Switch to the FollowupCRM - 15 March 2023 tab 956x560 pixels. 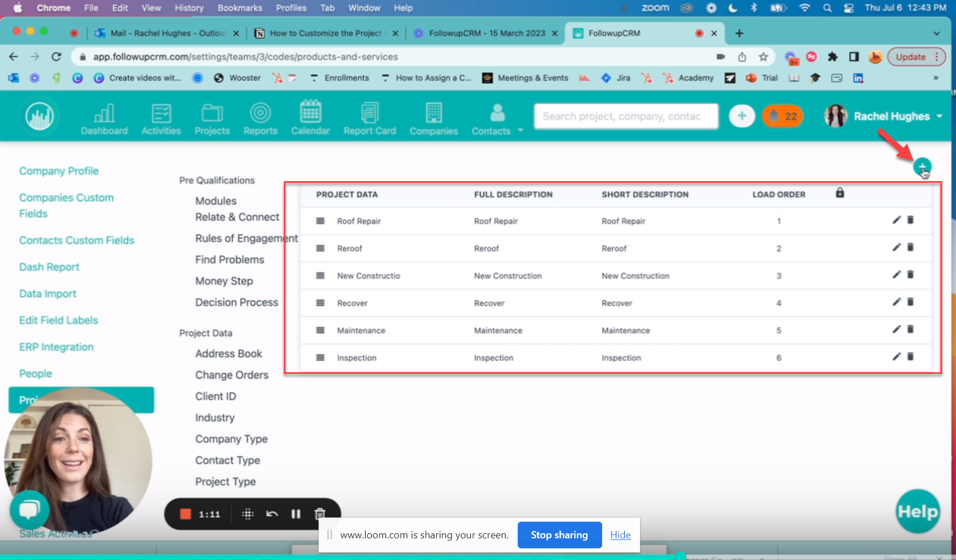(x=483, y=33)
